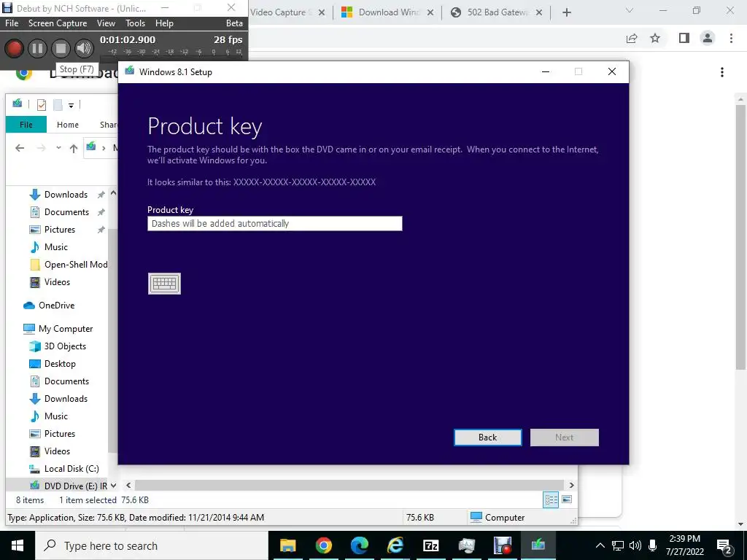Viewport: 747px width, 560px height.
Task: Go up one folder in Explorer
Action: (x=74, y=148)
